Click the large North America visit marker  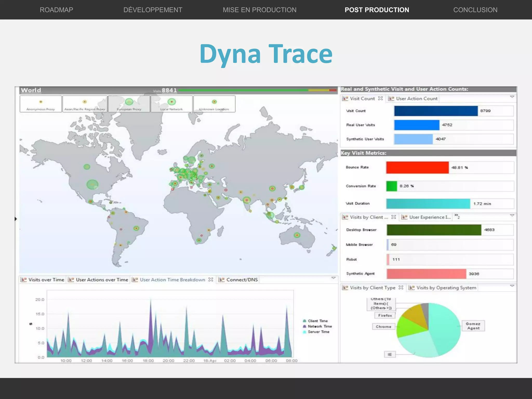tap(92, 184)
